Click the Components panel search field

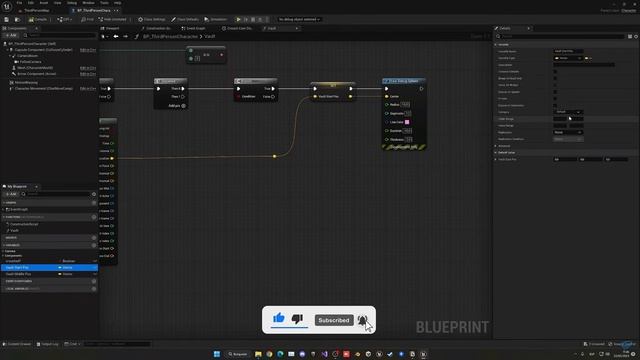[60, 36]
